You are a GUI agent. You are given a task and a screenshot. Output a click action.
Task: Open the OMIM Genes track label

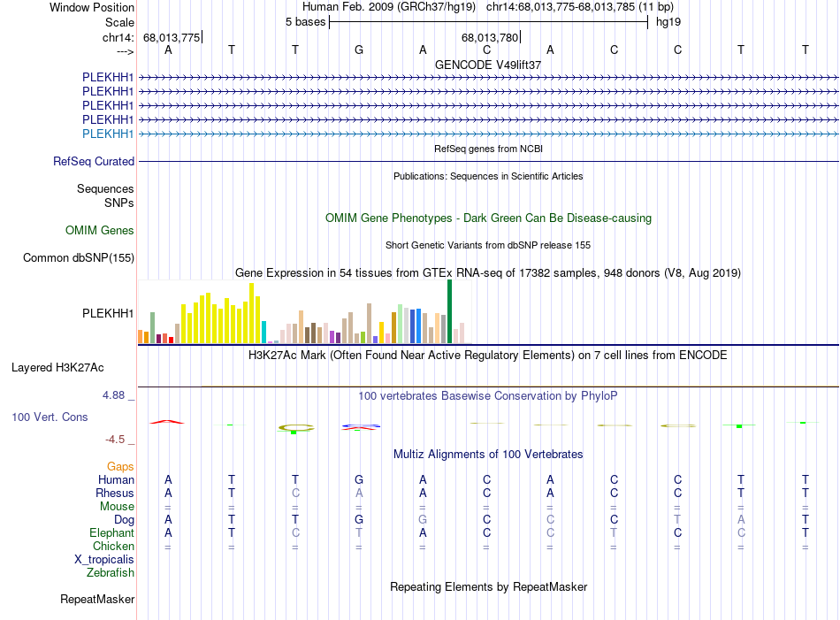[99, 231]
